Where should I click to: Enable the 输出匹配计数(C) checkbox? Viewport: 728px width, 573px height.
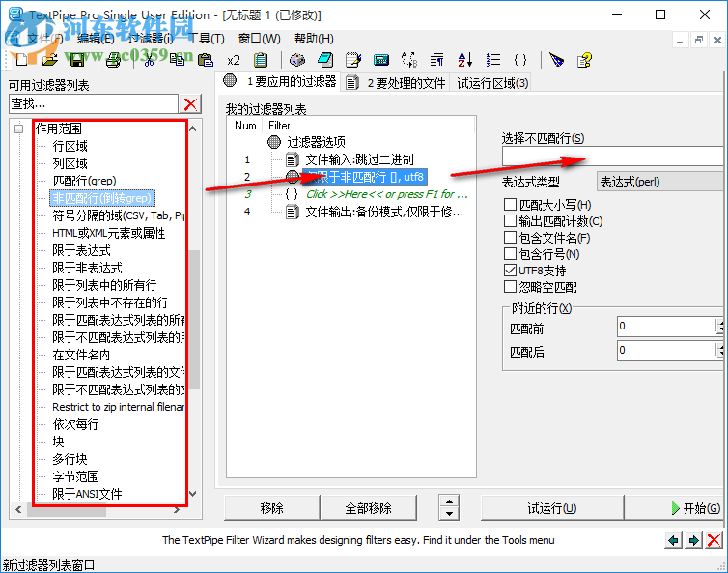[510, 220]
